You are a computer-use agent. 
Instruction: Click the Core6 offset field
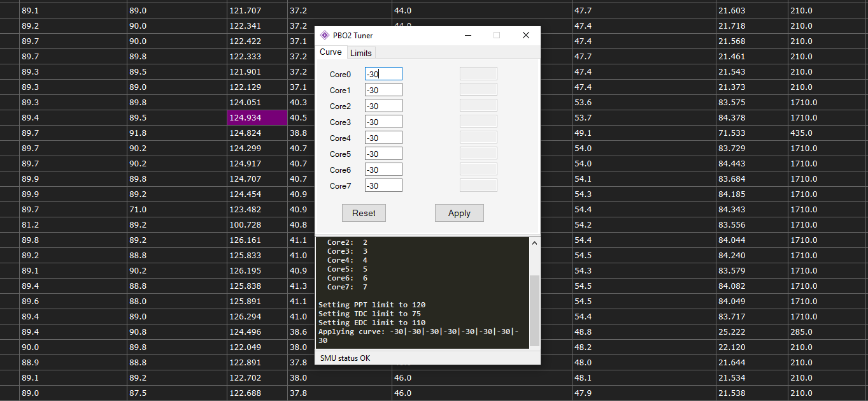(x=383, y=170)
